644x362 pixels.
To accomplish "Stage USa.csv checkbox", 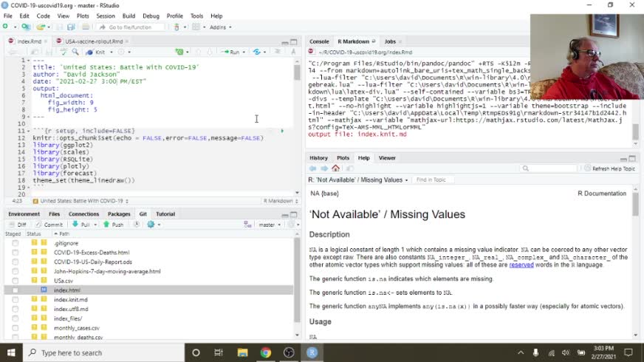I will tap(16, 281).
